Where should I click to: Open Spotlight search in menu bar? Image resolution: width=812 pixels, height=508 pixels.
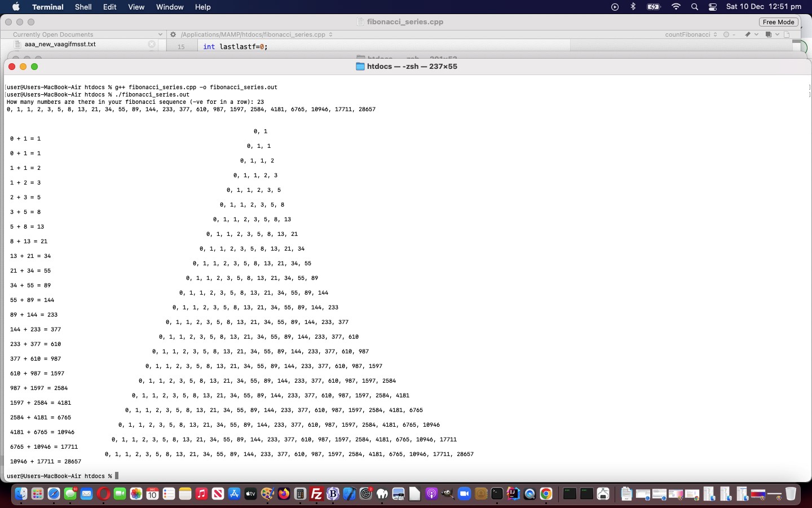(695, 7)
